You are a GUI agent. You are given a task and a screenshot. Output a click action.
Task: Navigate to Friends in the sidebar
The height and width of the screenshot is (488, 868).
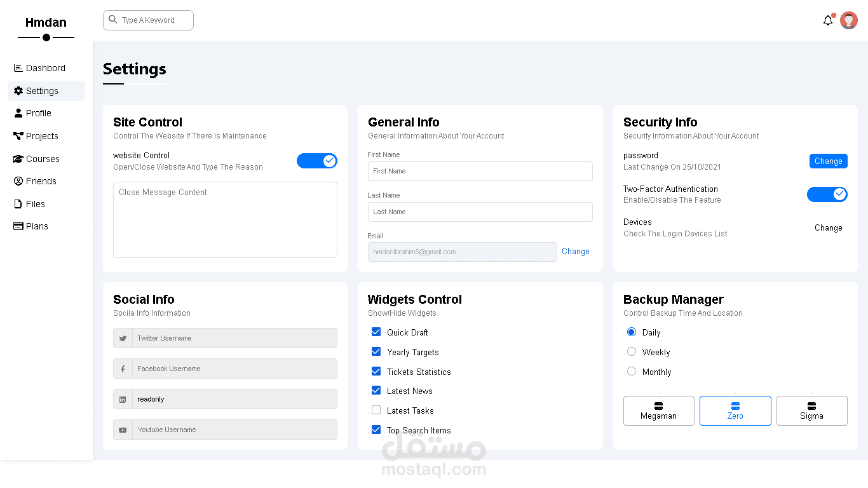click(46, 181)
